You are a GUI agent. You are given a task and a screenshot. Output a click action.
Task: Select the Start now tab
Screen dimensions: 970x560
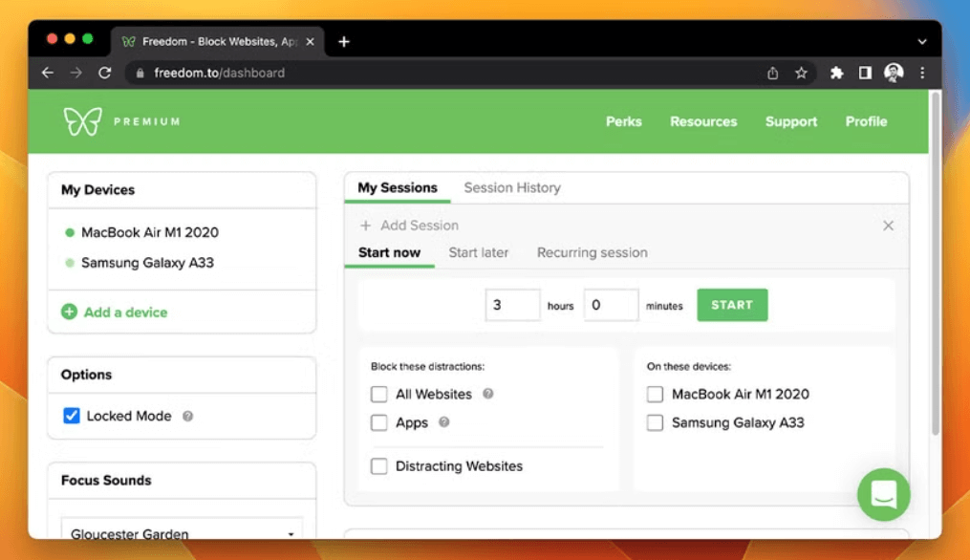click(389, 252)
